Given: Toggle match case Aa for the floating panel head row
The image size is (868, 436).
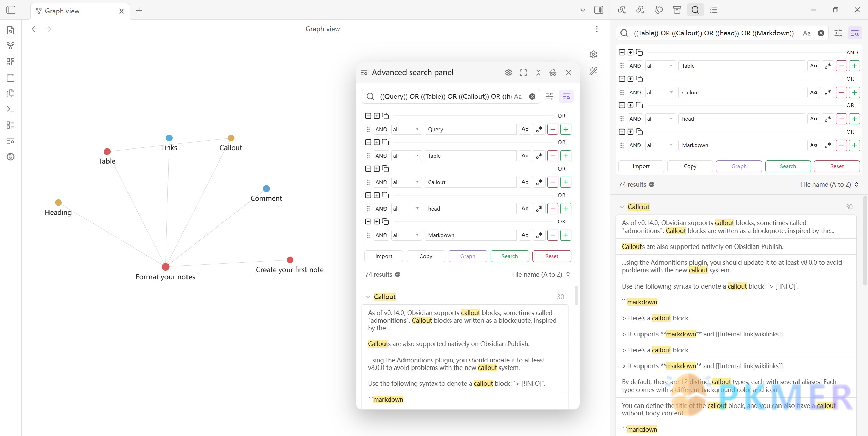Looking at the screenshot, I should tap(525, 209).
